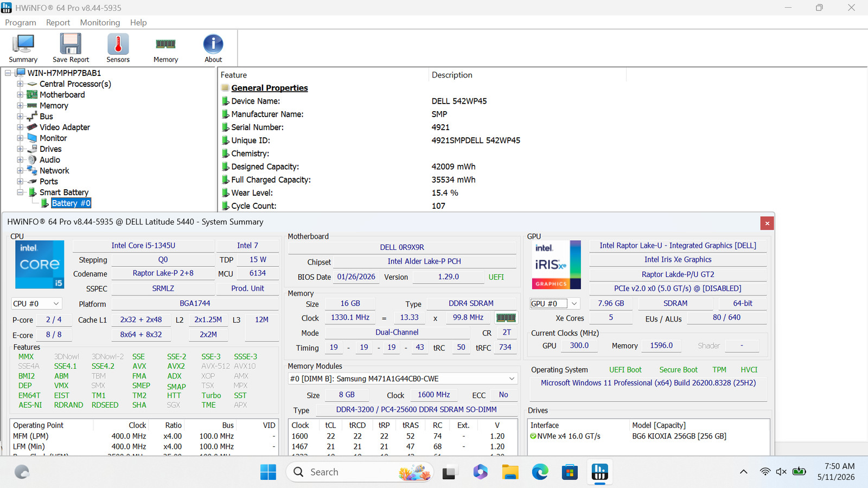Open the About info icon
The image size is (868, 488).
pyautogui.click(x=213, y=48)
